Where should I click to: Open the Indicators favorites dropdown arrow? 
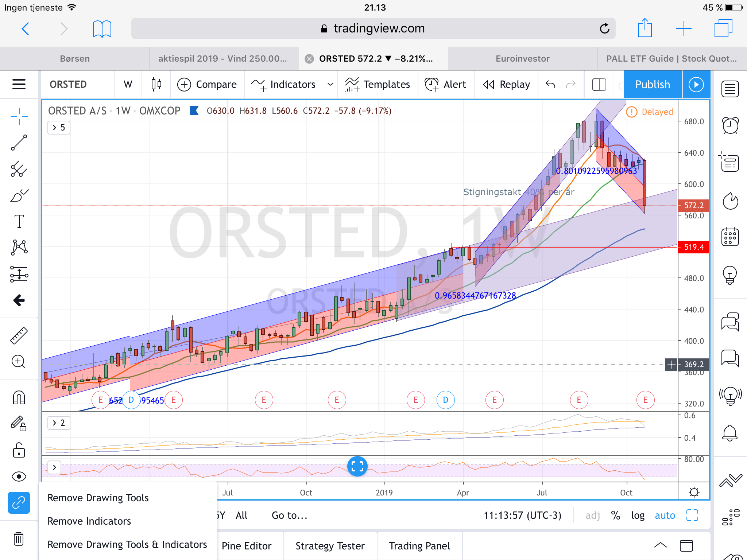point(330,85)
